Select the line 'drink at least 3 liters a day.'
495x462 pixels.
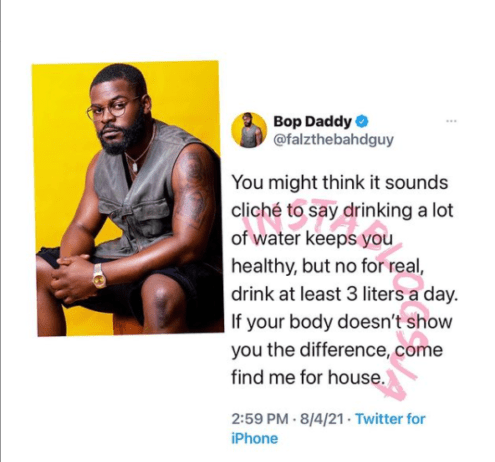345,294
